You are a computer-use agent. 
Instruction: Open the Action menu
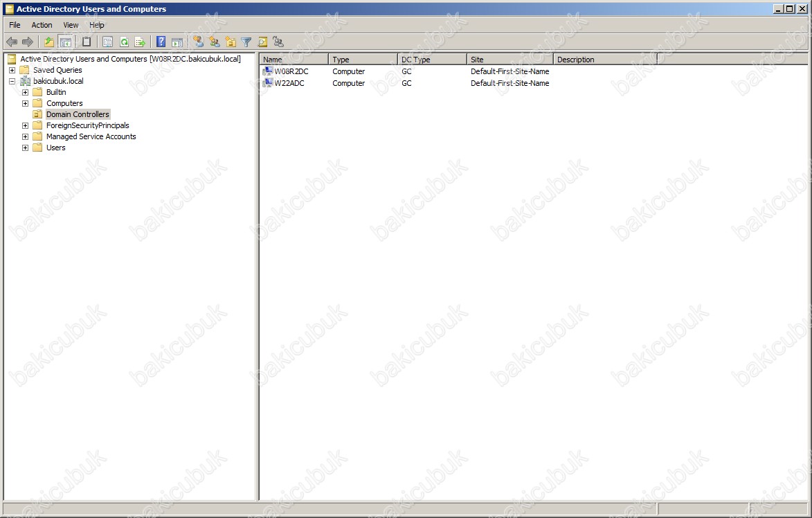(x=42, y=25)
